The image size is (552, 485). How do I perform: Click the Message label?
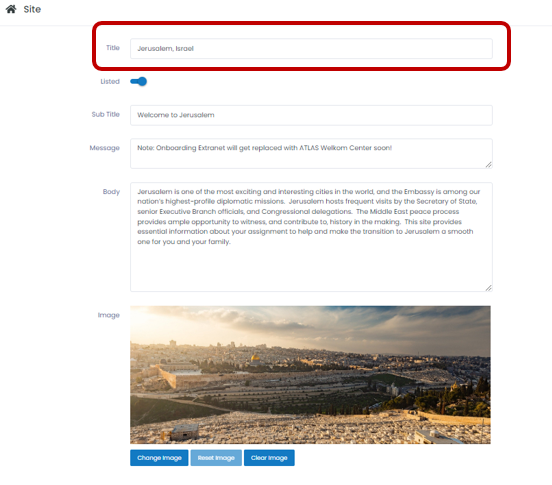tap(105, 148)
